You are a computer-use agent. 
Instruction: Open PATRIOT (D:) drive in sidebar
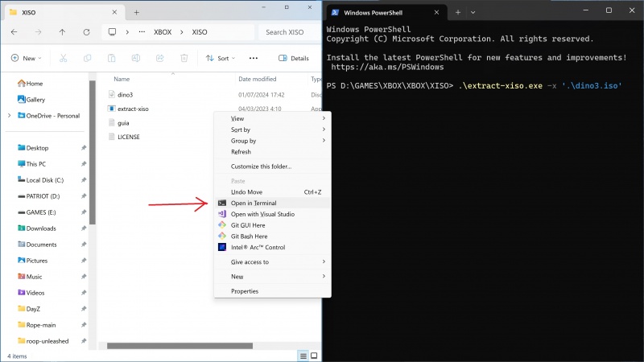point(39,196)
